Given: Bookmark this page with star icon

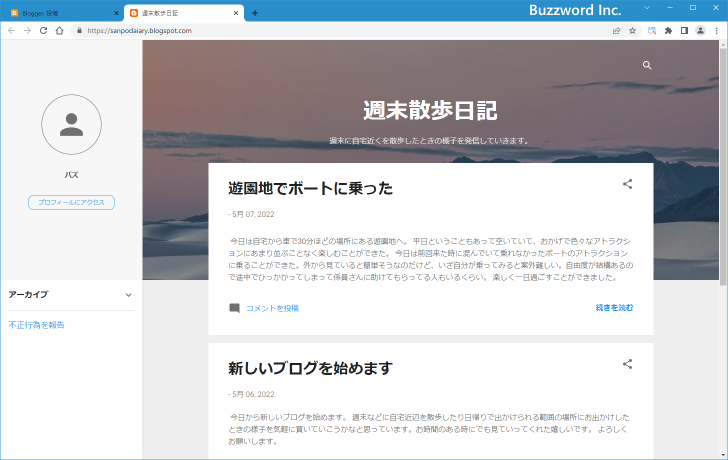Looking at the screenshot, I should tap(632, 31).
